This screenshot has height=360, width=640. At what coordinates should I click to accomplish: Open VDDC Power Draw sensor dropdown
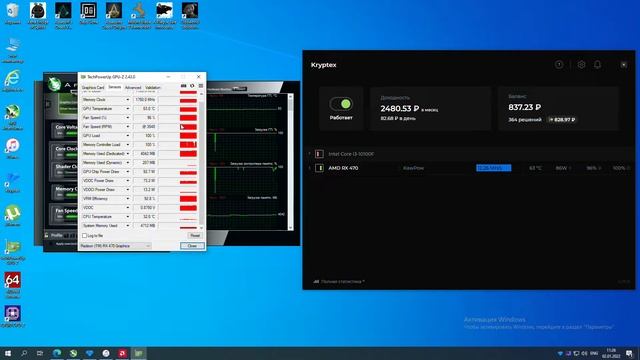coord(127,180)
